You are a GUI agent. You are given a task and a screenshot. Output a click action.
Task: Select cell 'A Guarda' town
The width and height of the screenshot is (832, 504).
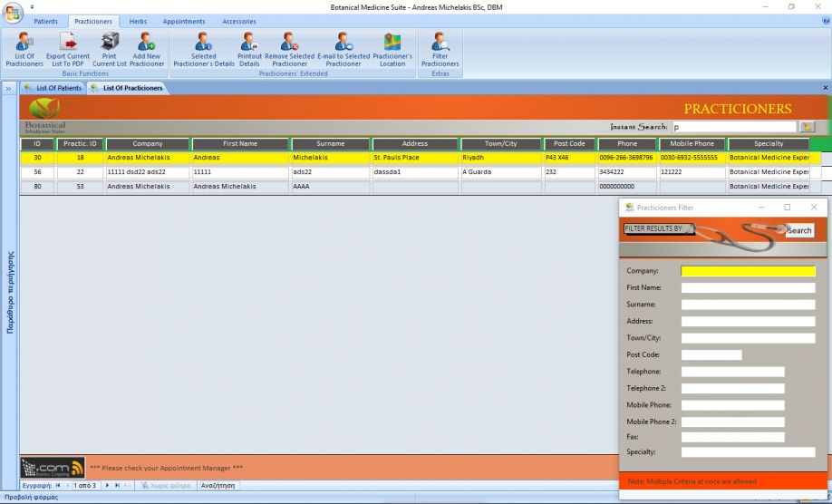coord(501,172)
